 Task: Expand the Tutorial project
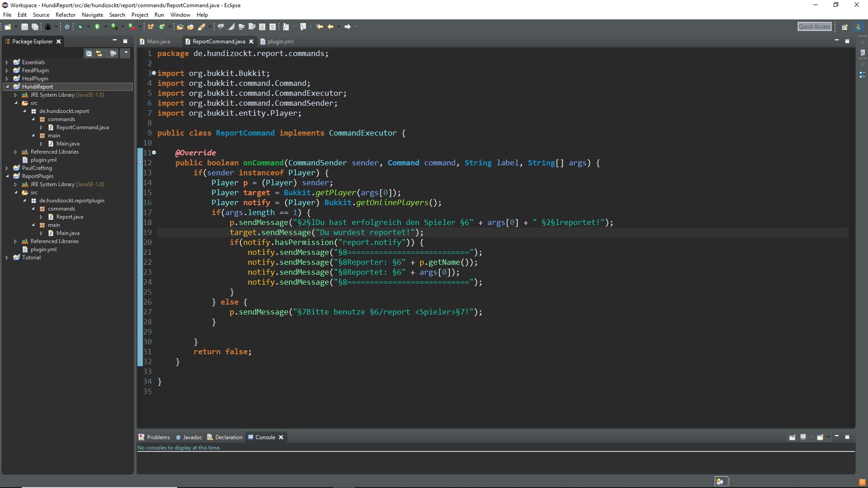(x=7, y=258)
